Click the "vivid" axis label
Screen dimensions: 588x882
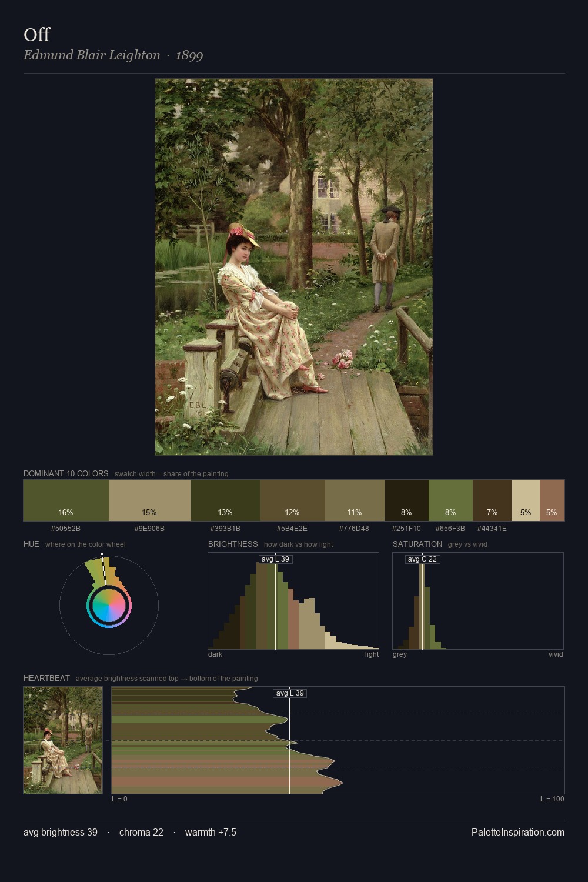(x=556, y=654)
